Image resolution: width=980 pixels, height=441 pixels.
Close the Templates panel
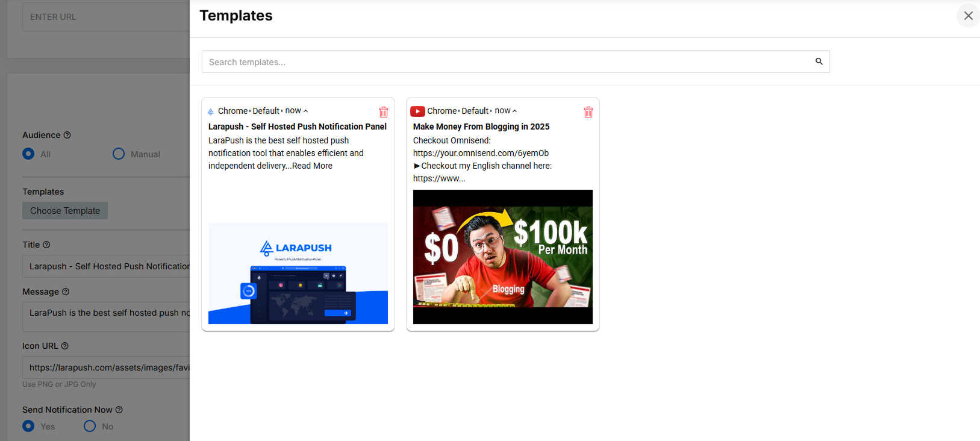click(x=968, y=16)
